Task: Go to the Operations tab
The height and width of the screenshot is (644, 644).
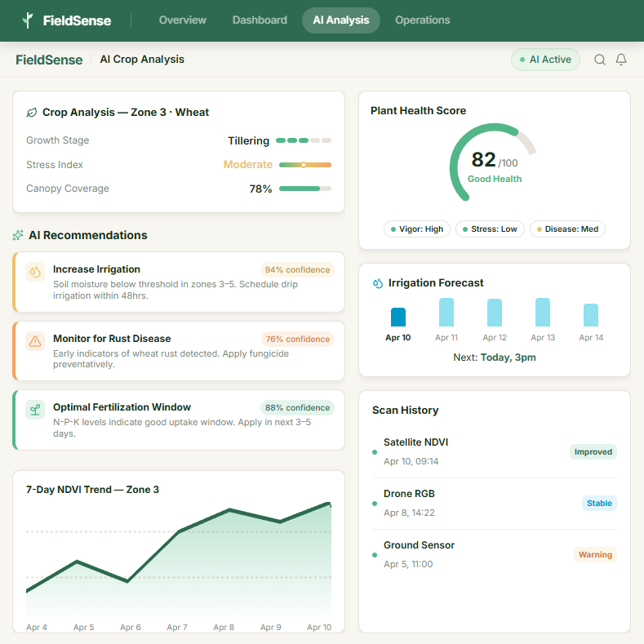Action: pos(422,20)
